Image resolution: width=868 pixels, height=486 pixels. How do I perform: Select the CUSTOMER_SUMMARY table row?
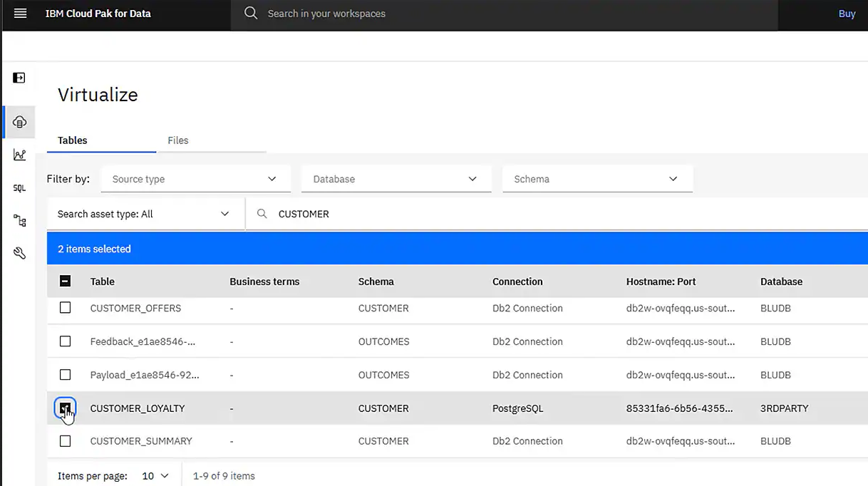tap(140, 440)
